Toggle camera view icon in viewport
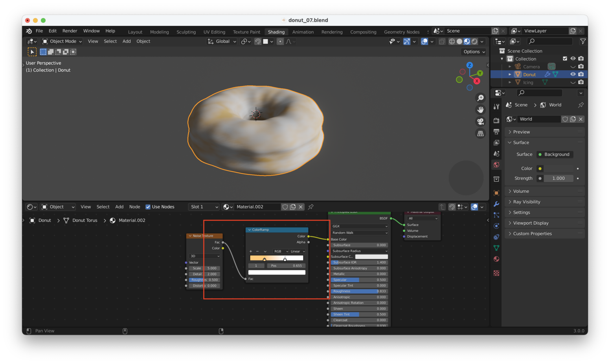Image resolution: width=610 pixels, height=364 pixels. click(x=480, y=121)
